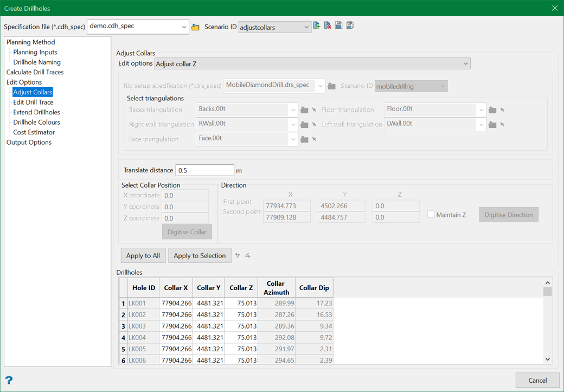
Task: Click the add new scenario icon
Action: 317,25
